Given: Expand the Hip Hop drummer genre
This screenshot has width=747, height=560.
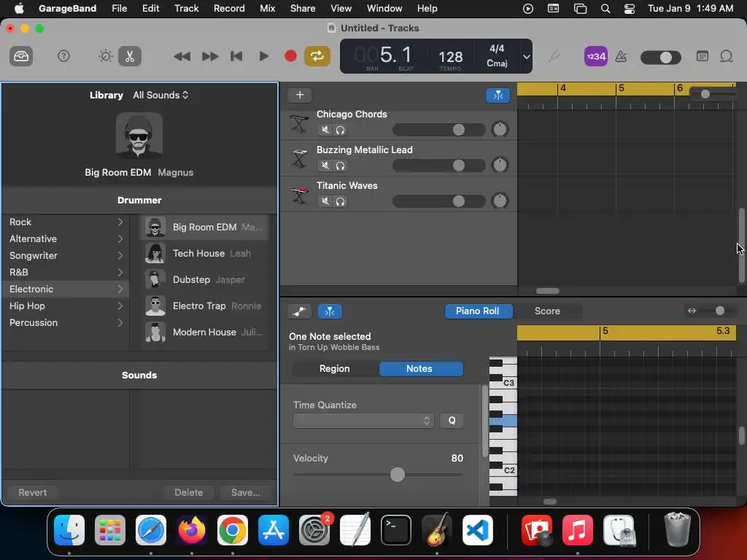Looking at the screenshot, I should coord(66,306).
